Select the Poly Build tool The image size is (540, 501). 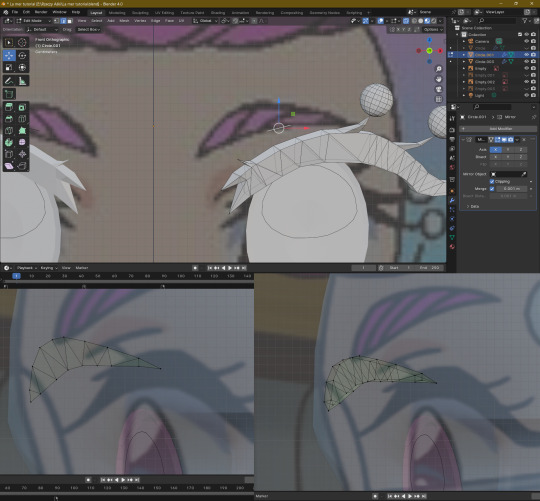click(x=22, y=131)
